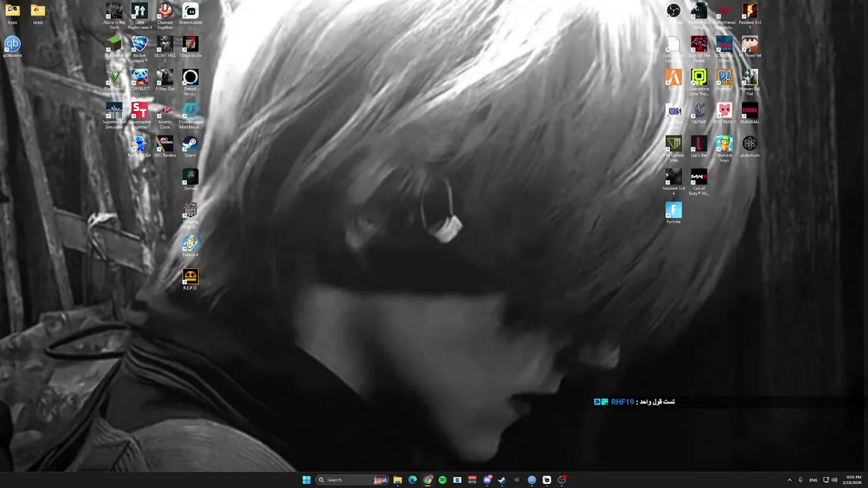Select the Alone in the Dark shortcut
Viewport: 868px width, 488px height.
pos(114,16)
